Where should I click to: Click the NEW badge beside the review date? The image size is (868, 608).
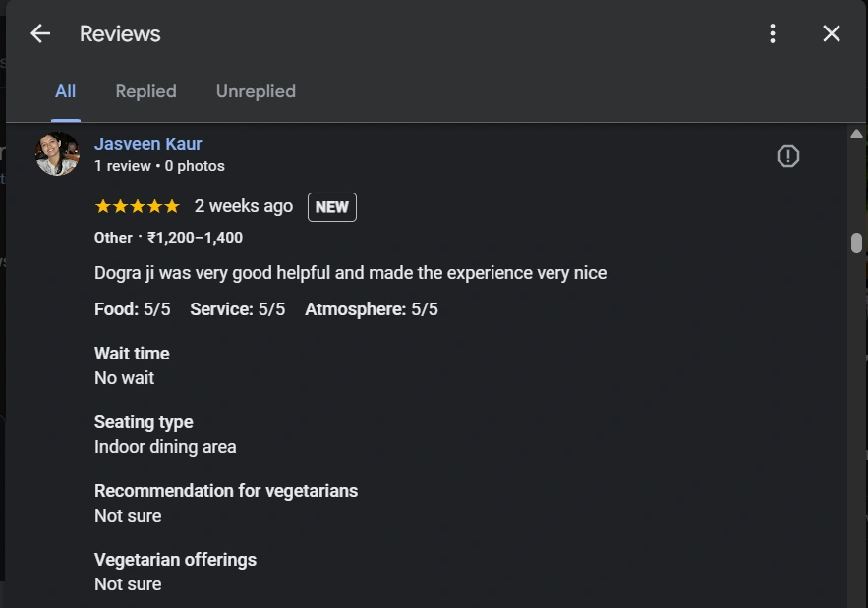coord(332,207)
